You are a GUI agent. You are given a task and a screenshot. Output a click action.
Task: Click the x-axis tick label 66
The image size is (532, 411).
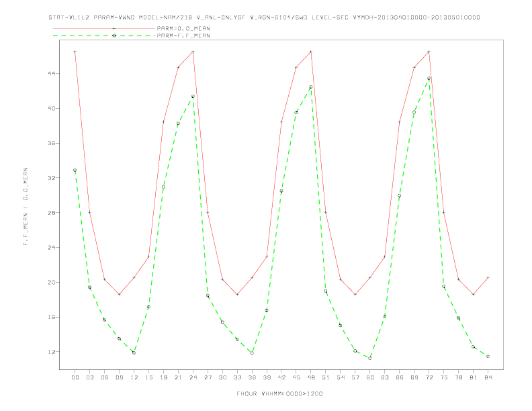click(400, 377)
